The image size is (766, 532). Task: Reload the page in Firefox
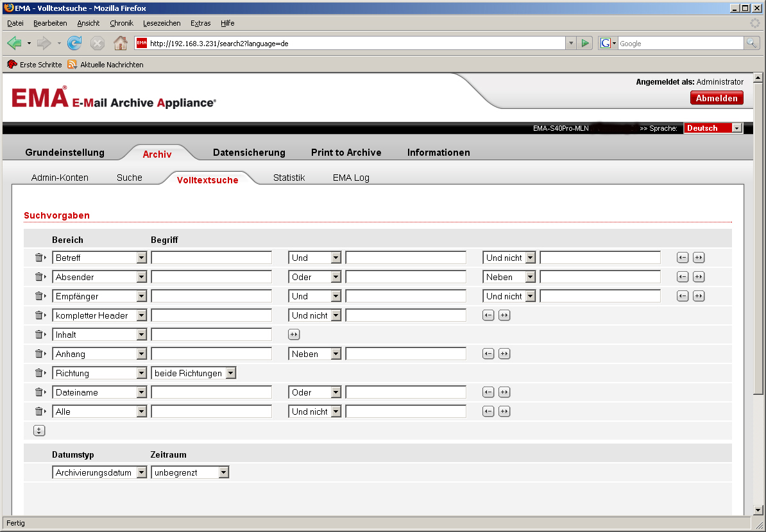(74, 44)
